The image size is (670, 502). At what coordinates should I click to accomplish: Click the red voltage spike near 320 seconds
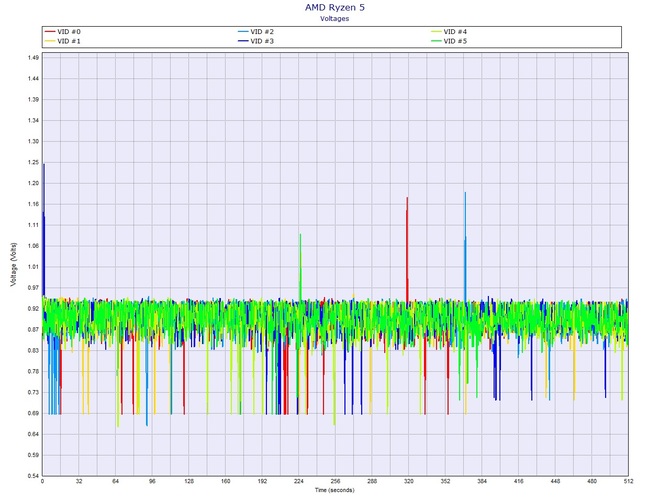click(407, 250)
